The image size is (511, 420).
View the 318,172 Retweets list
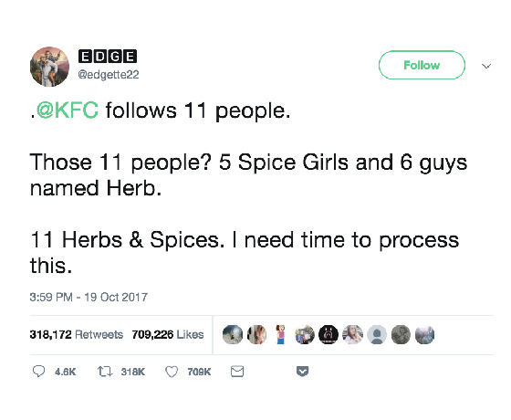pyautogui.click(x=77, y=334)
